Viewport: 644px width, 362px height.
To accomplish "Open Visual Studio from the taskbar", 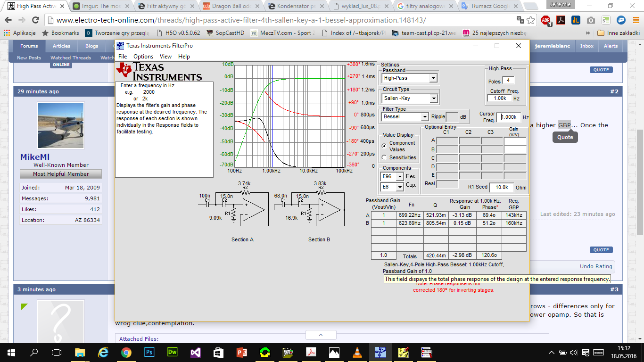I will [x=195, y=352].
